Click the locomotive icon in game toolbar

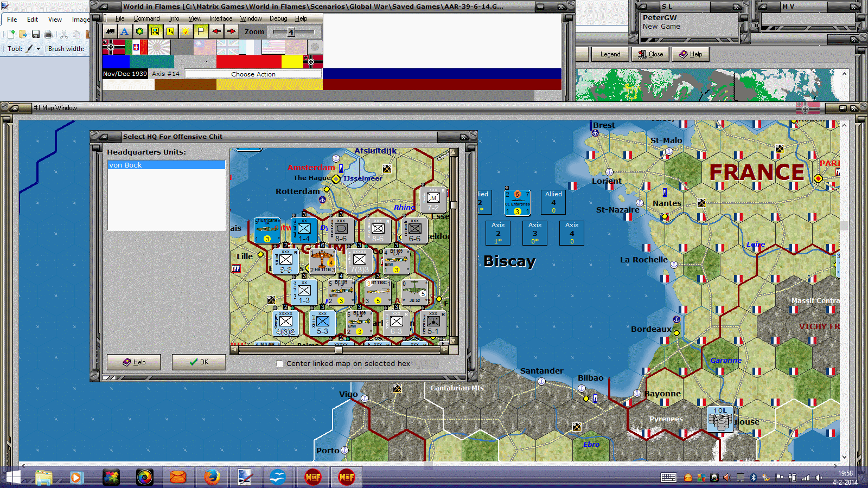110,31
